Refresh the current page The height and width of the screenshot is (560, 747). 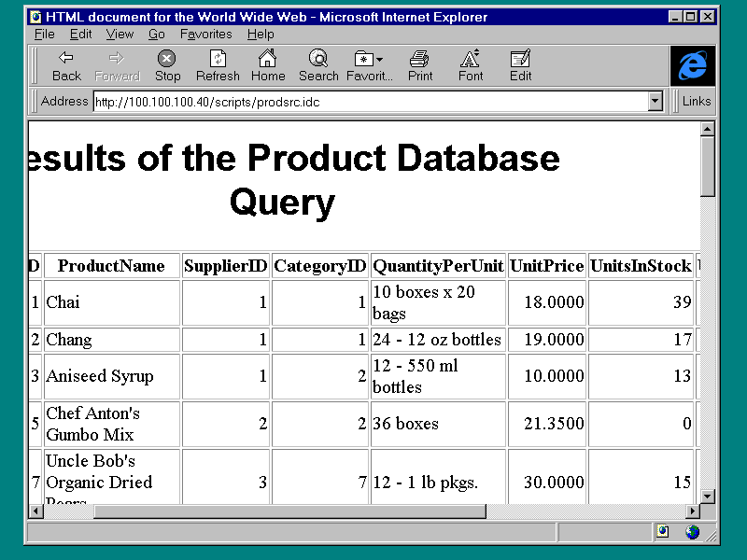[218, 59]
